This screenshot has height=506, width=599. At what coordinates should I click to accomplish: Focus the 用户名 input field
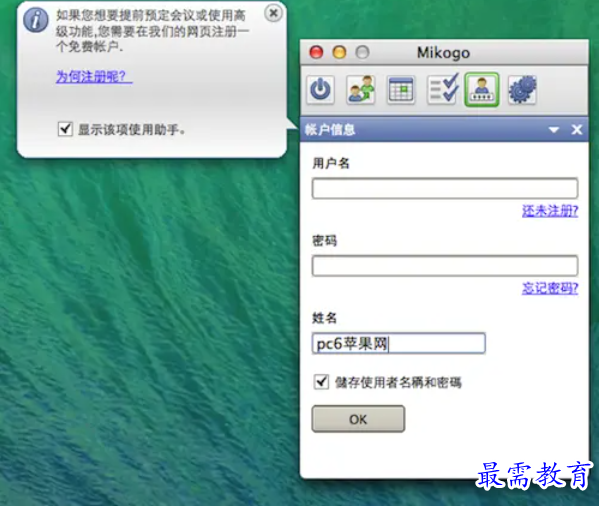(445, 188)
